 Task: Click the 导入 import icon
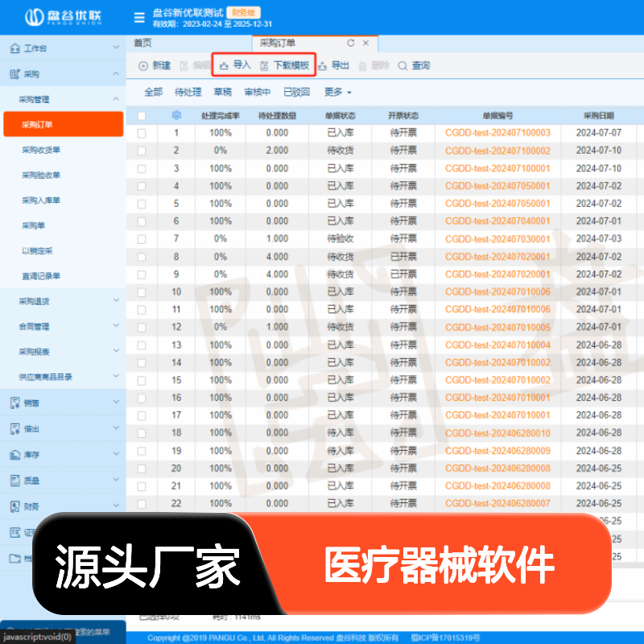click(x=224, y=66)
